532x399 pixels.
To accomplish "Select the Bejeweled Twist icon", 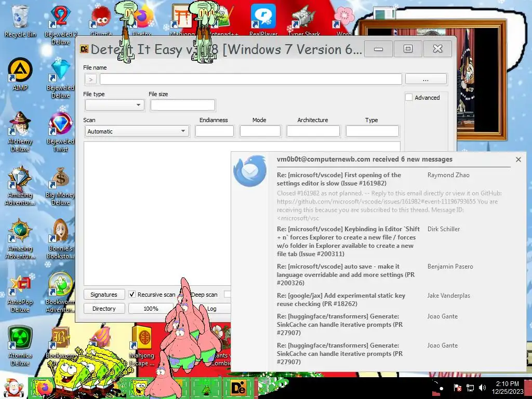I will (x=60, y=131).
